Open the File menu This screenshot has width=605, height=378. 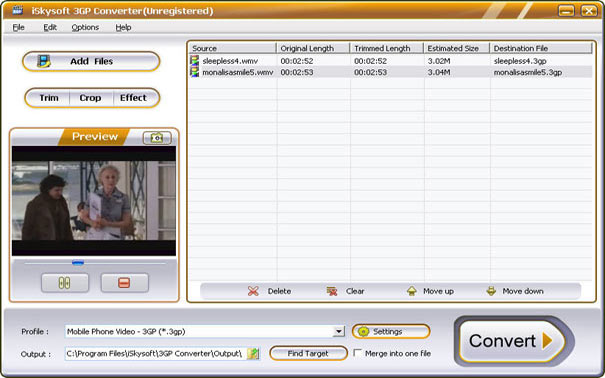tap(19, 27)
